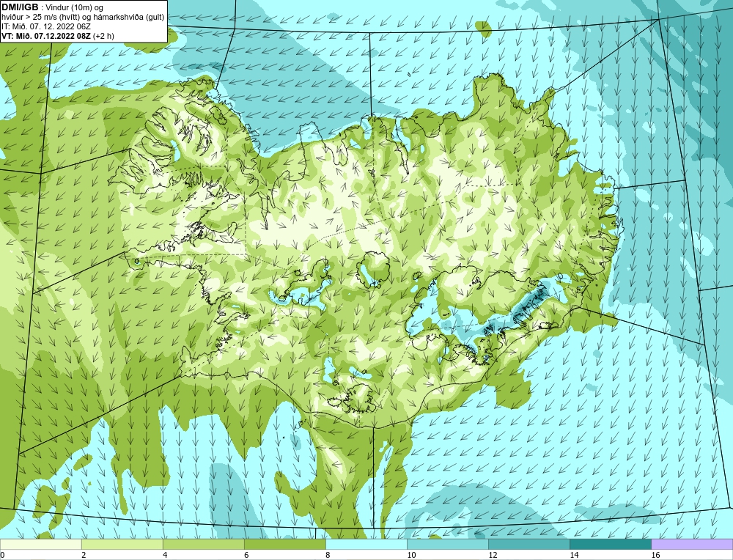The image size is (733, 560).
Task: Click the 6–8 m/s dark green legend swatch
Action: [284, 544]
